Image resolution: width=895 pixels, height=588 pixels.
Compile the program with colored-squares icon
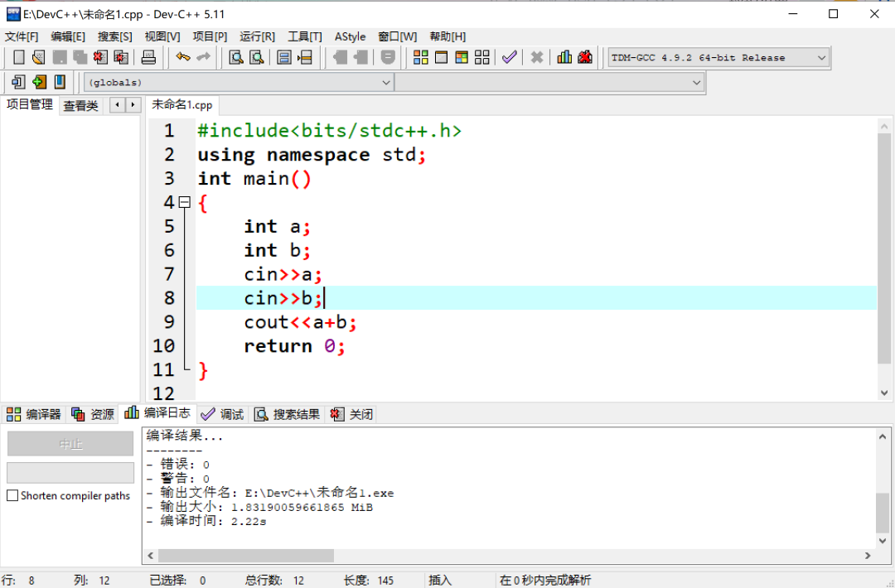coord(421,57)
